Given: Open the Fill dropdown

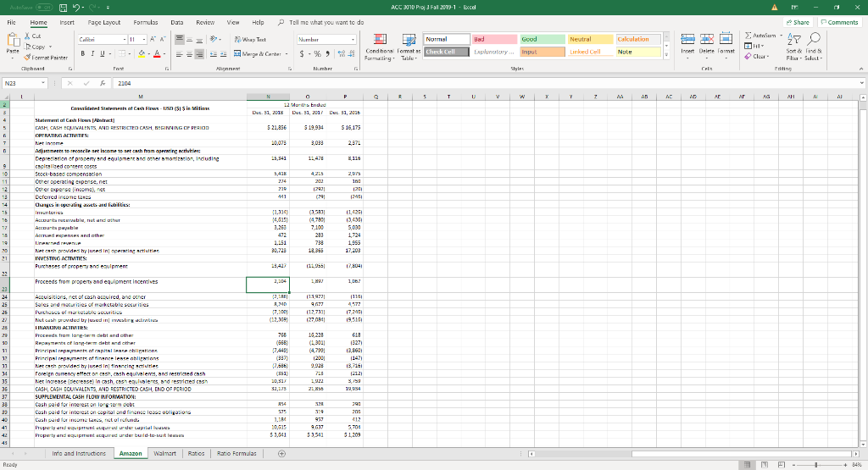Looking at the screenshot, I should 754,46.
